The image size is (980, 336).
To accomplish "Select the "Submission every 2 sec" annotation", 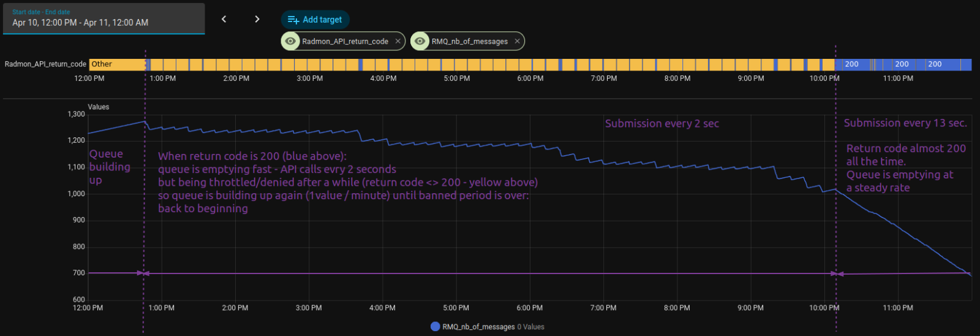I will tap(661, 124).
